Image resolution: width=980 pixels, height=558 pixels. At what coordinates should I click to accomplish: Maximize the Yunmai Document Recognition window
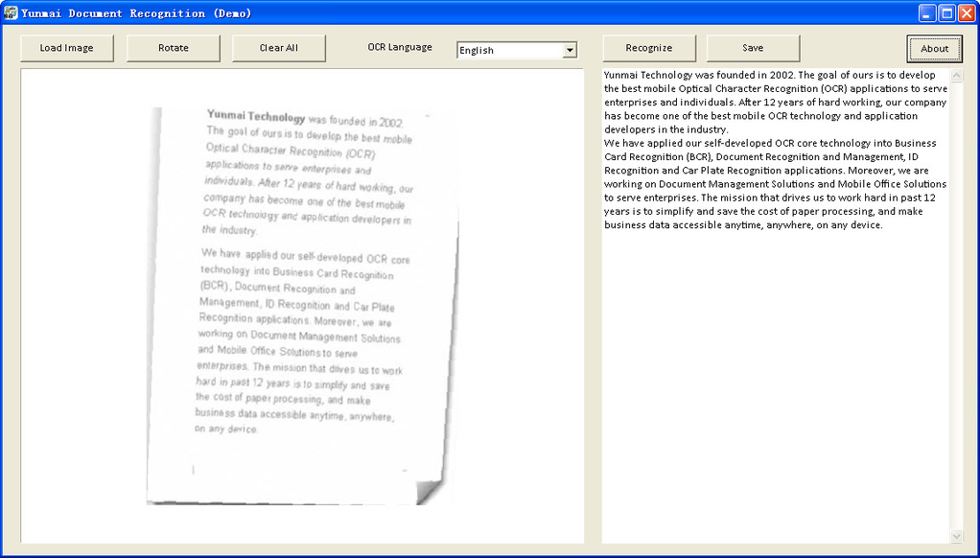947,13
